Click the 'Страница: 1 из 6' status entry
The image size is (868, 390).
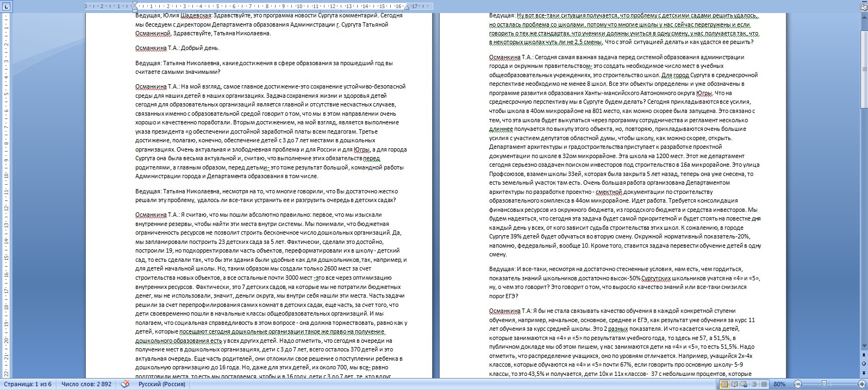(x=27, y=384)
